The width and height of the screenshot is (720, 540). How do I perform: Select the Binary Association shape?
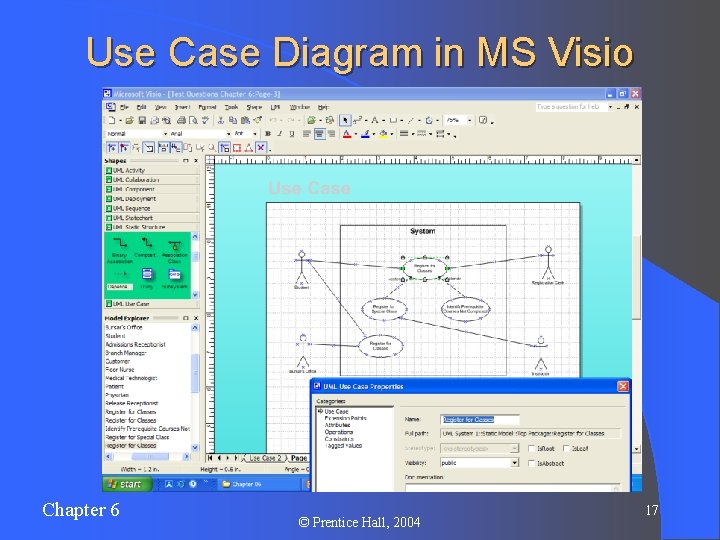pyautogui.click(x=120, y=250)
